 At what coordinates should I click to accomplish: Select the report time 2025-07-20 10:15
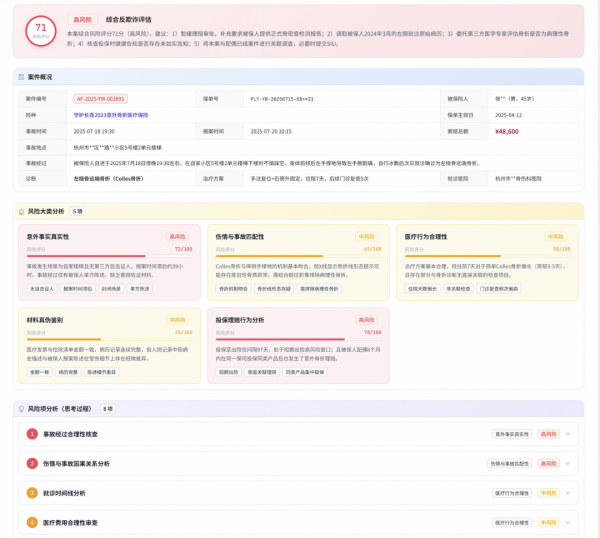pyautogui.click(x=271, y=131)
